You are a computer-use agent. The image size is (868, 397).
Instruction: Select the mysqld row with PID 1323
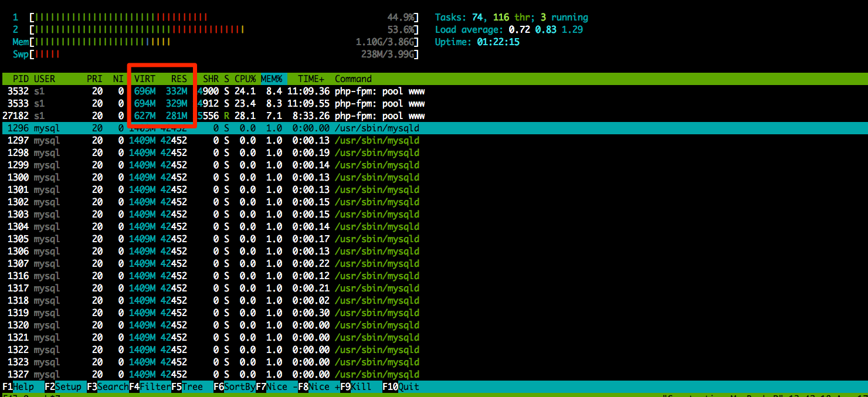[x=434, y=362]
